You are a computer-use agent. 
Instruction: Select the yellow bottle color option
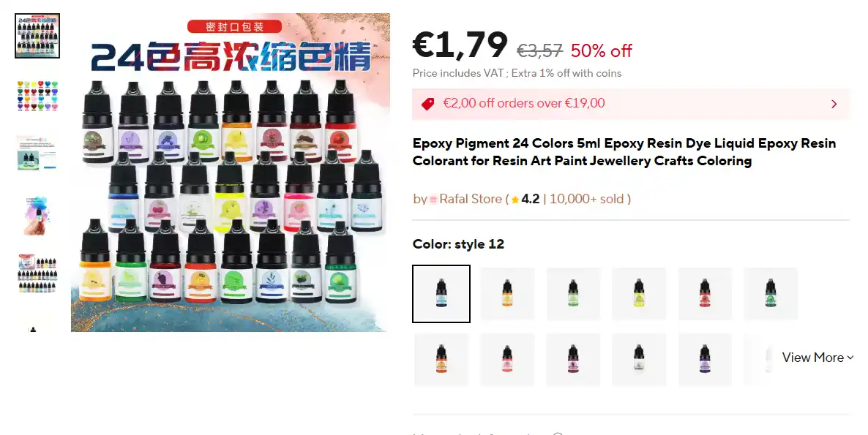(x=639, y=293)
